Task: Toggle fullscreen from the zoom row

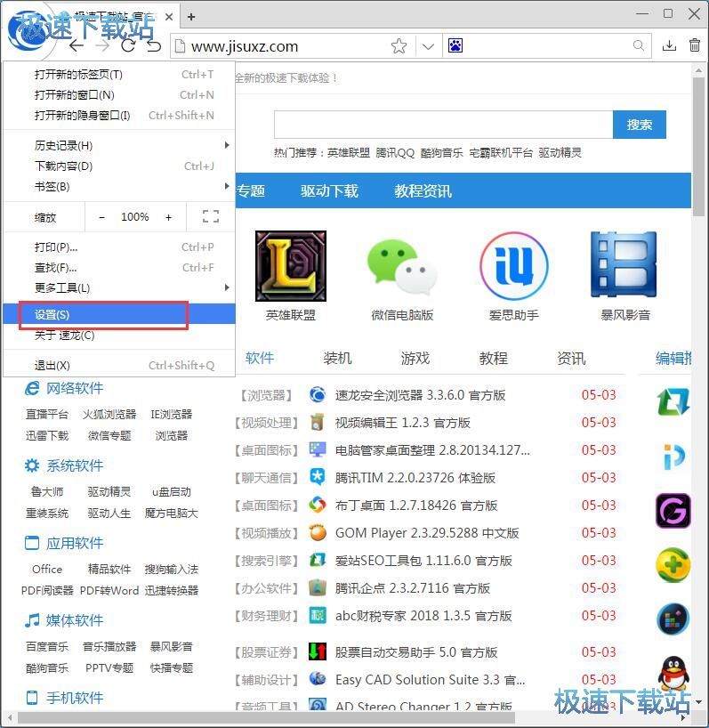Action: point(211,216)
